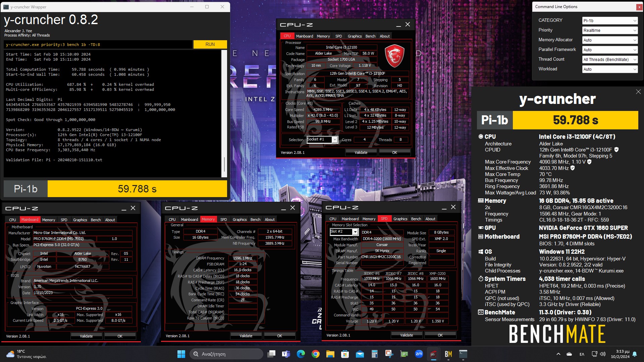Open the Parallel Framework dropdown
This screenshot has height=362, width=644.
pyautogui.click(x=610, y=50)
